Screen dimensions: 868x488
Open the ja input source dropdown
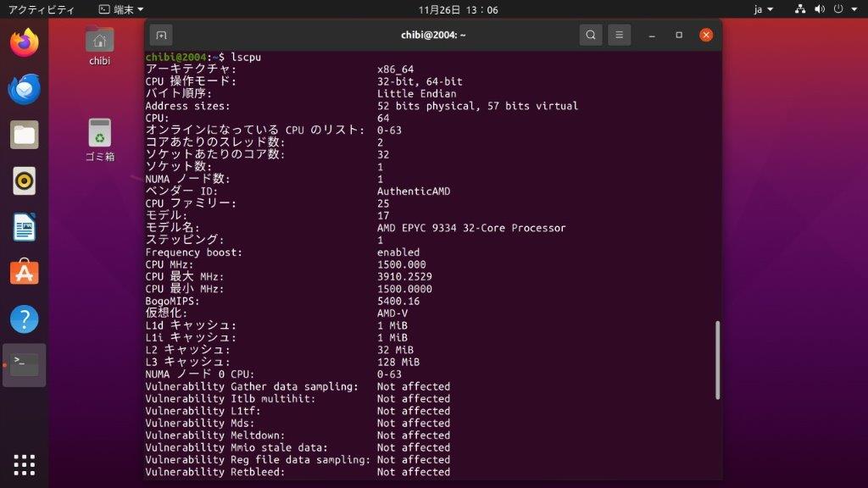click(x=763, y=9)
